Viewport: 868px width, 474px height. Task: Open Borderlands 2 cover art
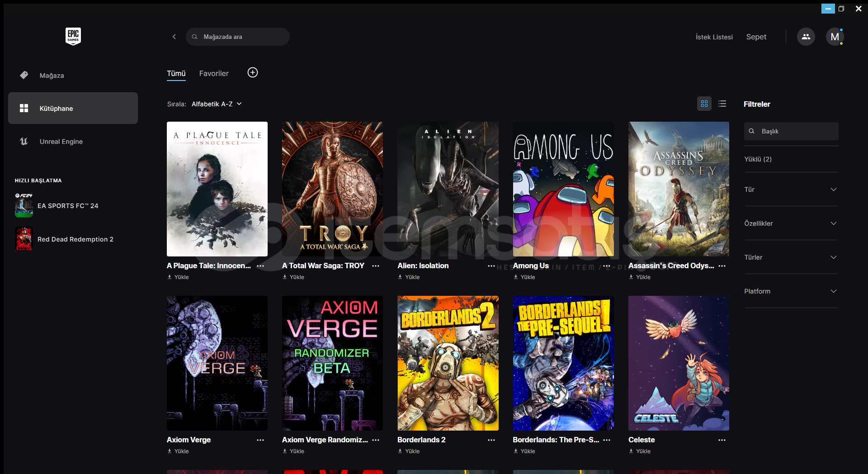(448, 363)
